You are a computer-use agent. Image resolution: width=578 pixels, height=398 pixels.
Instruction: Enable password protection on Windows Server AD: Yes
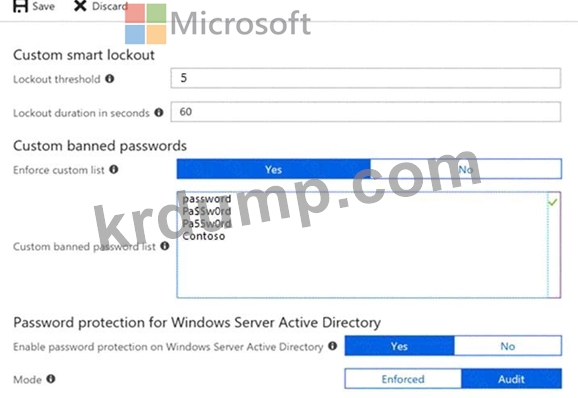(x=400, y=346)
